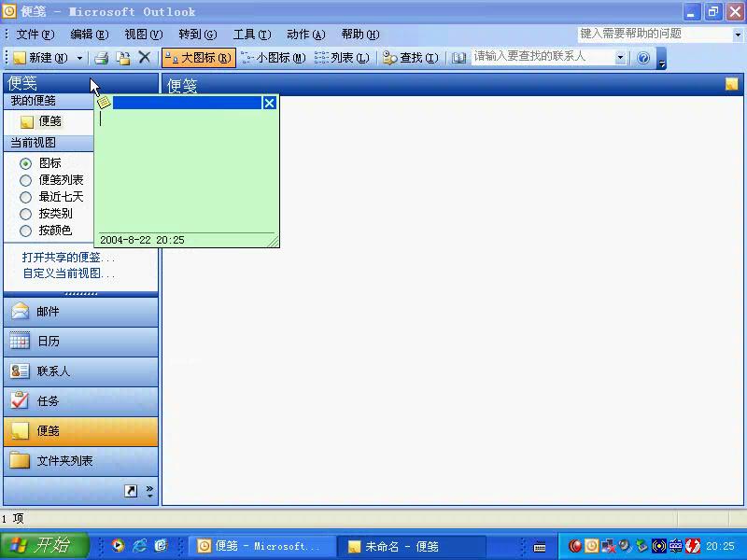Viewport: 747px width, 560px height.
Task: Click the help question input box
Action: click(x=655, y=34)
